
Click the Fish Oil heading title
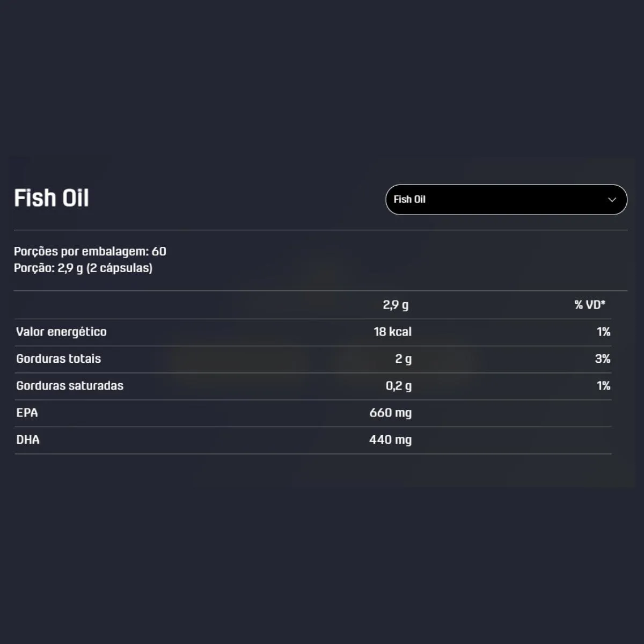pos(52,198)
